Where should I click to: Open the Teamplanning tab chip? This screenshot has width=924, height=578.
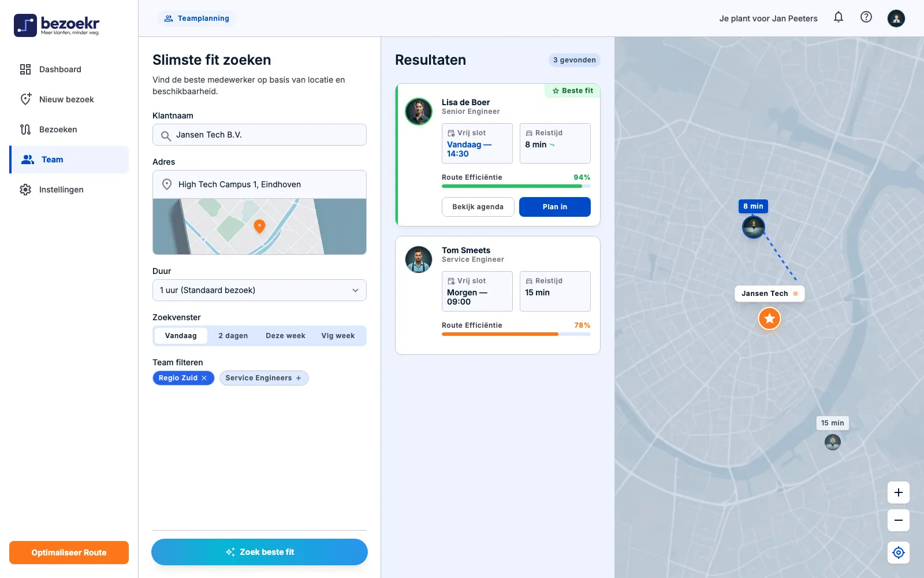(196, 18)
